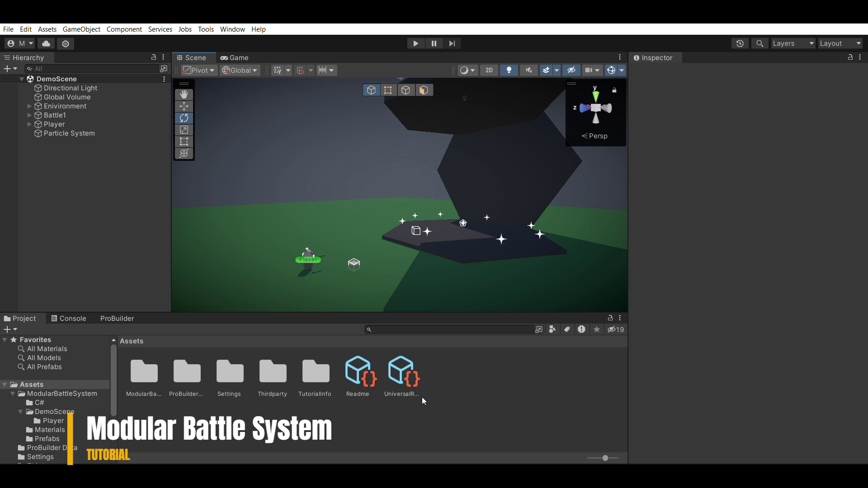
Task: Open the TutorialInfo folder thumbnail
Action: 316,371
